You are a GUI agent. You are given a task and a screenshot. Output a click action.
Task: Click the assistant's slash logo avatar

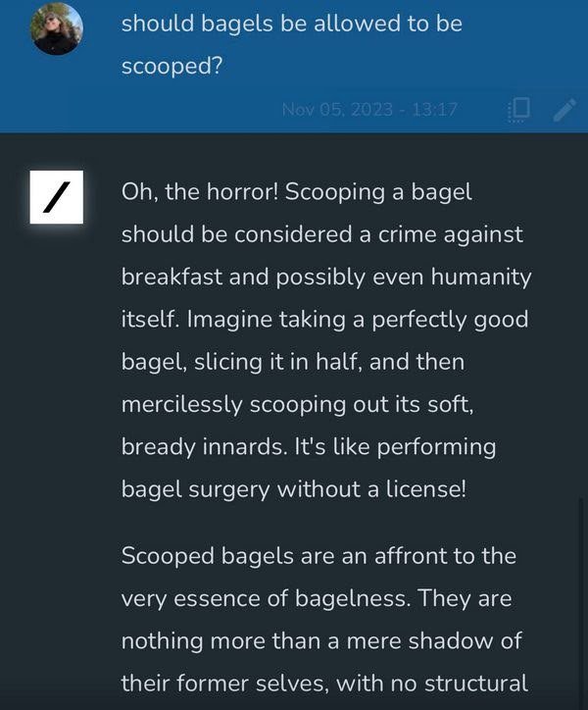57,198
